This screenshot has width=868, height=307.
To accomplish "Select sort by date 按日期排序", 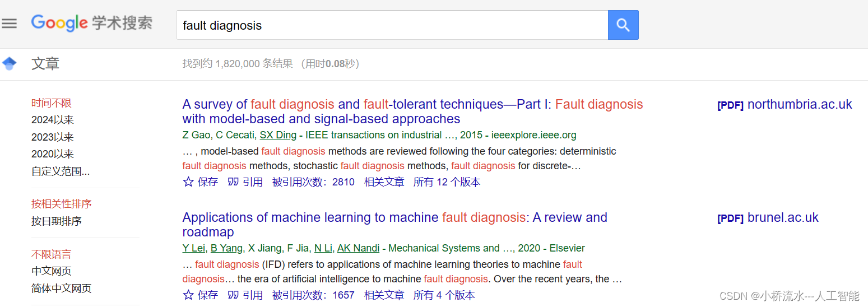I will (x=57, y=221).
